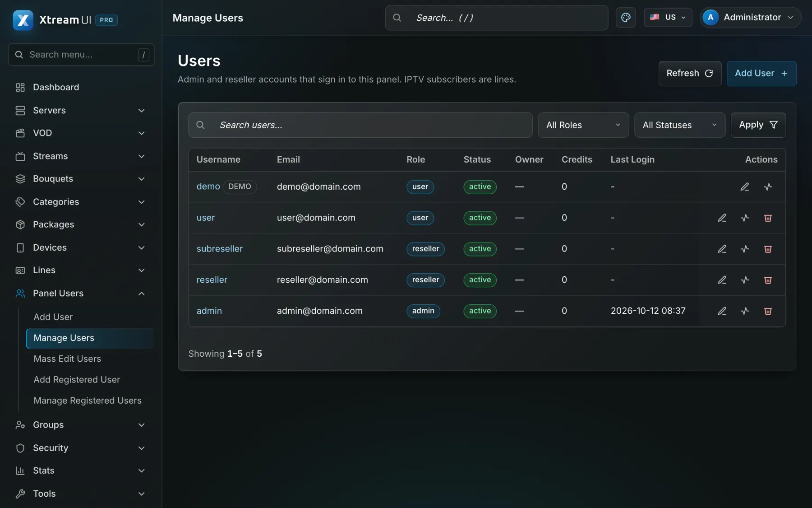Focus the Search users field
The width and height of the screenshot is (812, 508).
tap(360, 125)
